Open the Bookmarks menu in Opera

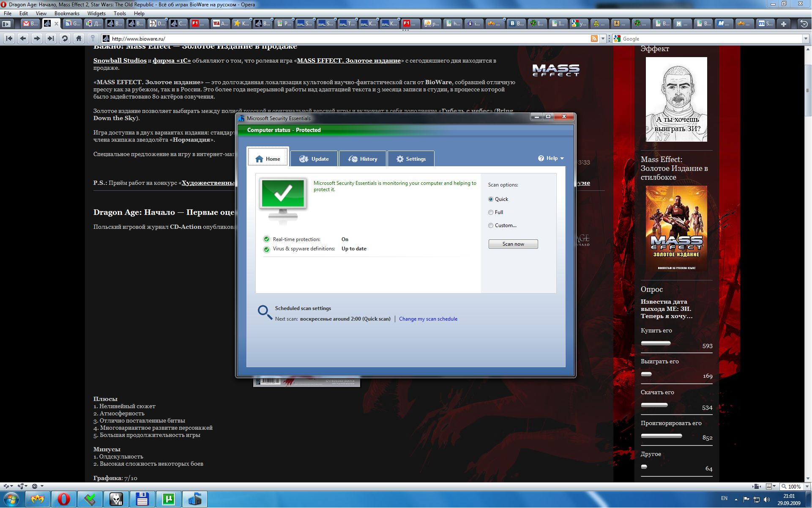67,14
